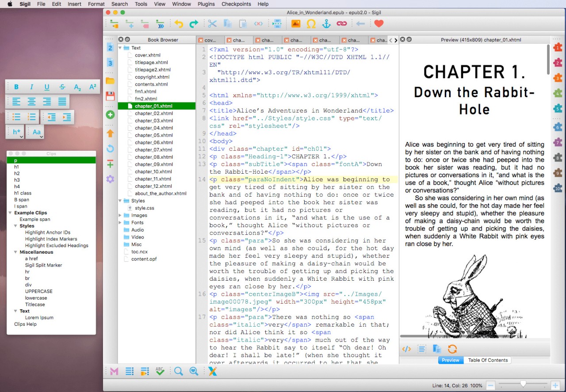The width and height of the screenshot is (566, 392).
Task: Run the spellcheck ABC tool
Action: pyautogui.click(x=160, y=371)
